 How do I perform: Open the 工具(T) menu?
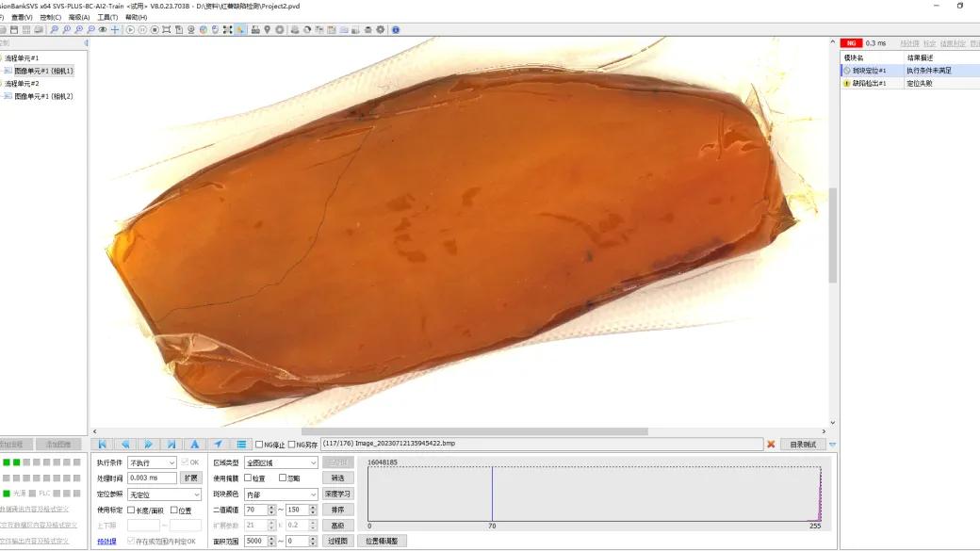click(107, 17)
